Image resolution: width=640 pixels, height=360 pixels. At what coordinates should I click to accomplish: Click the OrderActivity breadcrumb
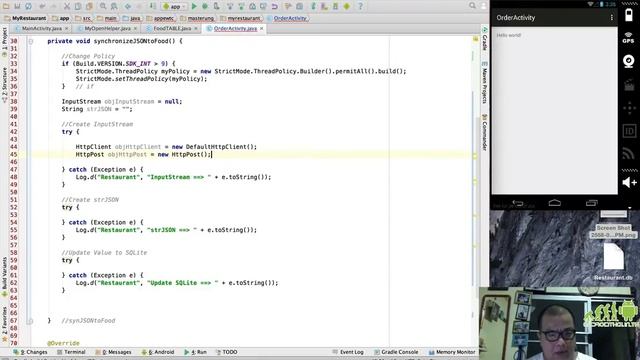287,18
